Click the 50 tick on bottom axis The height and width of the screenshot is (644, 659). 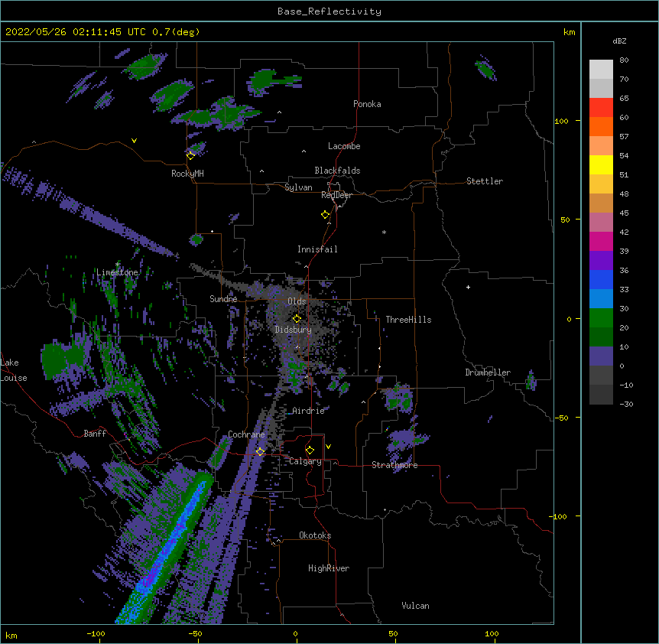(393, 633)
